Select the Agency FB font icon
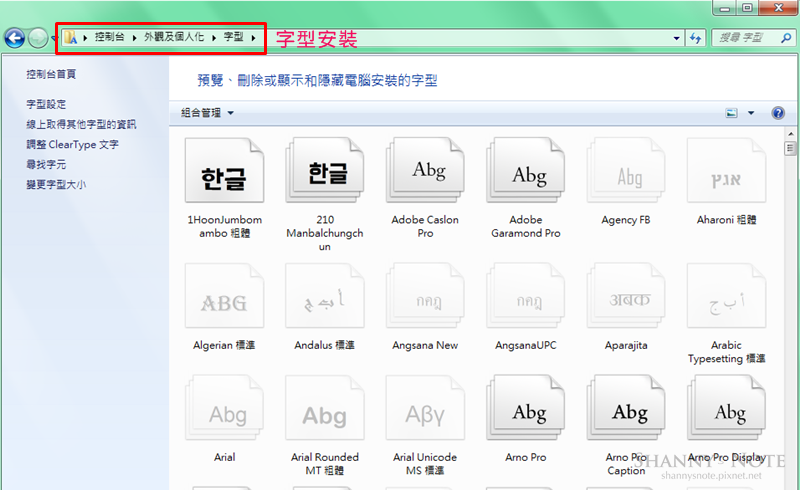The image size is (800, 490). tap(626, 170)
